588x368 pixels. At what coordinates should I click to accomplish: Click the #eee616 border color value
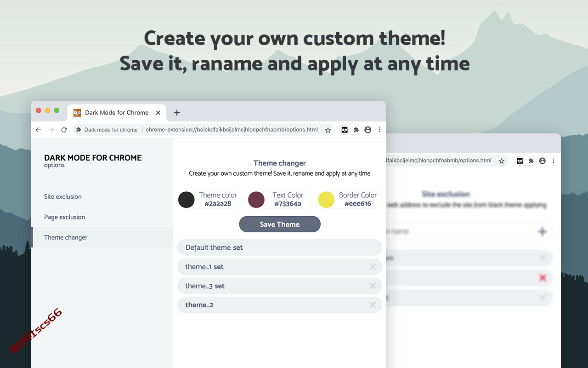(358, 204)
